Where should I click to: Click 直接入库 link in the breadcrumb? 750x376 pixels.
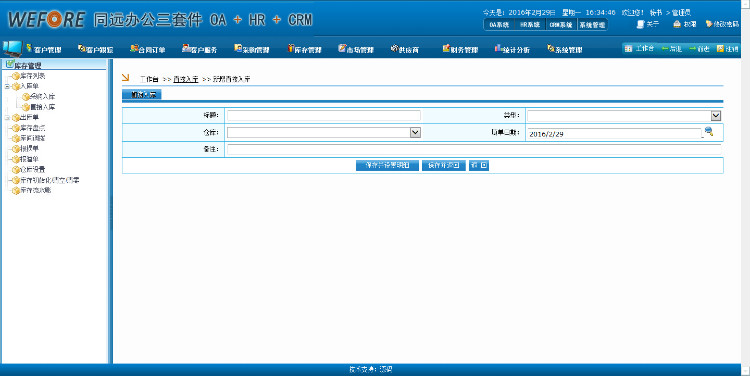click(186, 79)
